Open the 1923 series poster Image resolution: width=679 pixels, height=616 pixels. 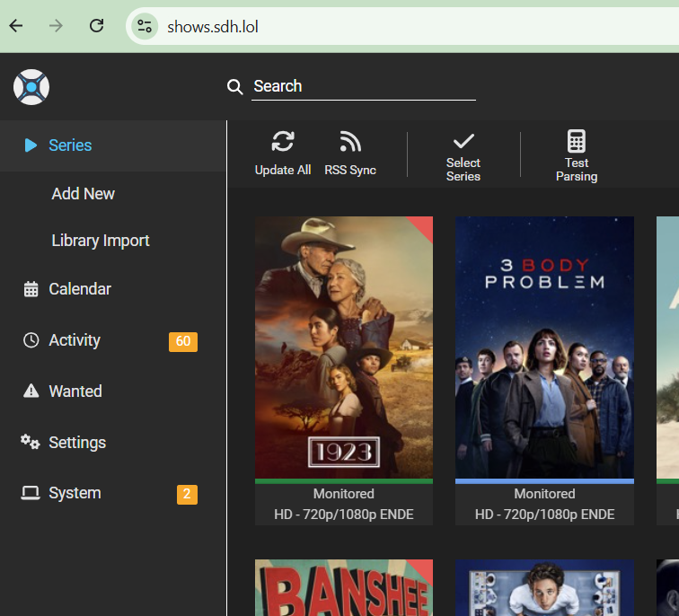point(344,348)
